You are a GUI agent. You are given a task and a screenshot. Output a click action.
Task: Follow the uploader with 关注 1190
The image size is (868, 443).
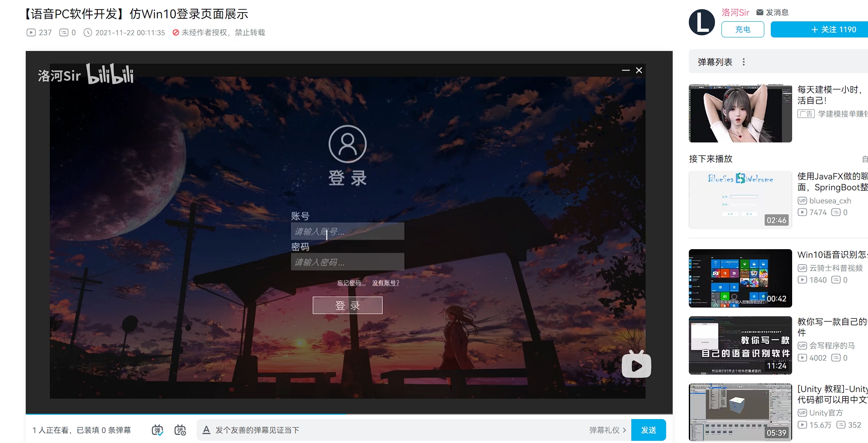point(819,30)
